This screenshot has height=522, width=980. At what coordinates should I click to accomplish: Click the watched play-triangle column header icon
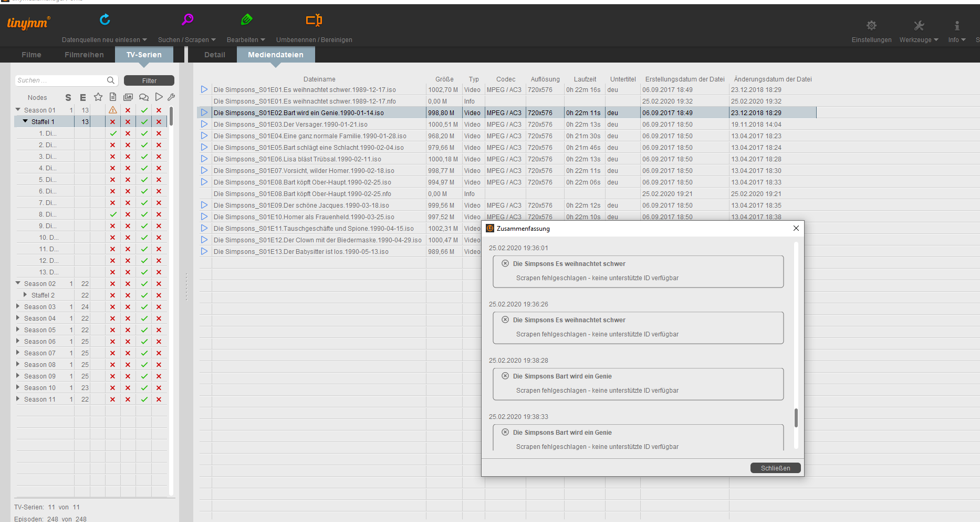159,97
